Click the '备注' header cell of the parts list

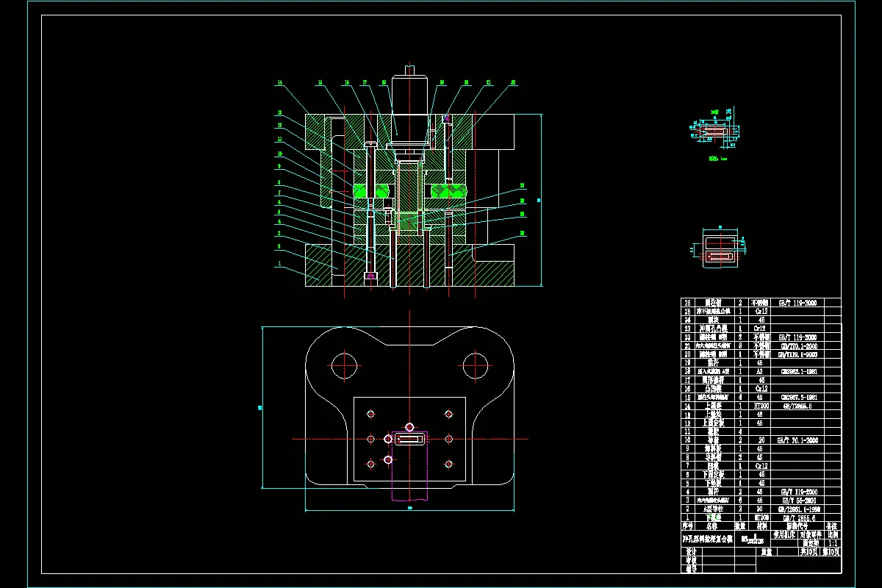click(831, 526)
